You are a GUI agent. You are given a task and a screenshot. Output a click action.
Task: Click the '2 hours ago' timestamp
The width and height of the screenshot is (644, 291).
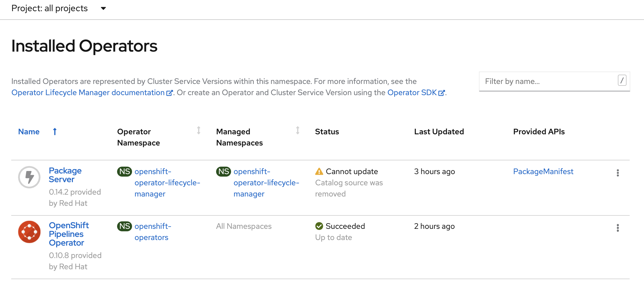click(434, 226)
